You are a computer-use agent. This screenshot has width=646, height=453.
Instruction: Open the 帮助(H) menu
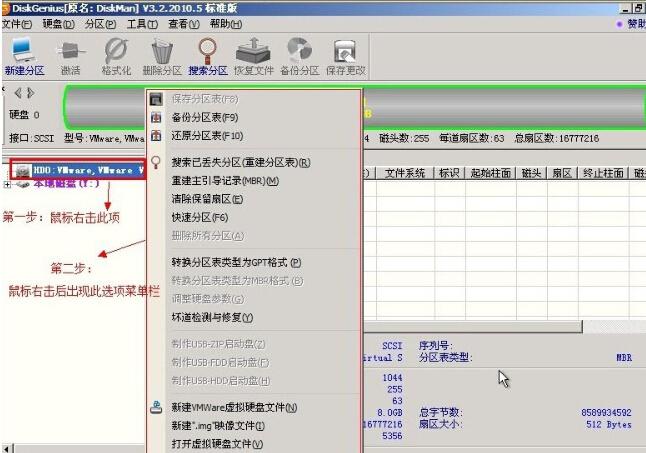tap(226, 24)
